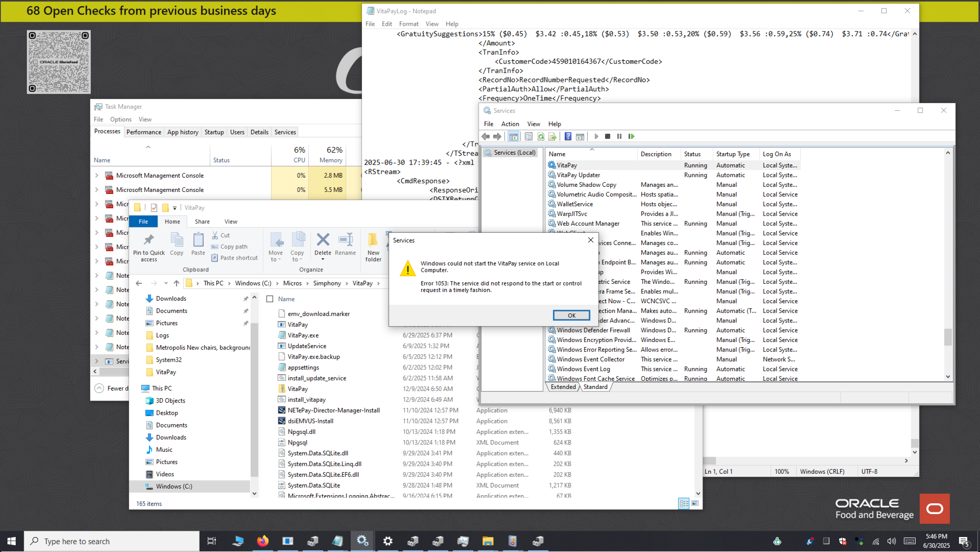This screenshot has height=552, width=980.
Task: Select Windows (C:) in Explorer navigation pane
Action: [174, 486]
